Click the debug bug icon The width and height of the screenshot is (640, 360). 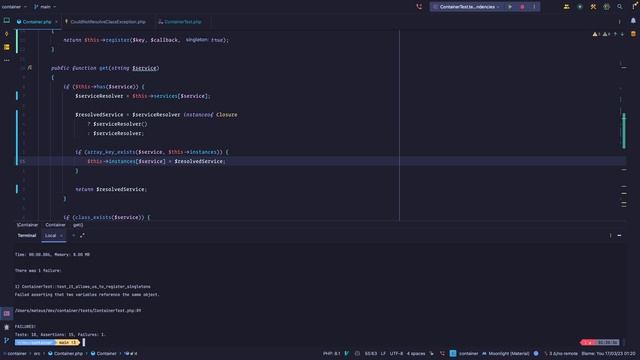point(522,7)
